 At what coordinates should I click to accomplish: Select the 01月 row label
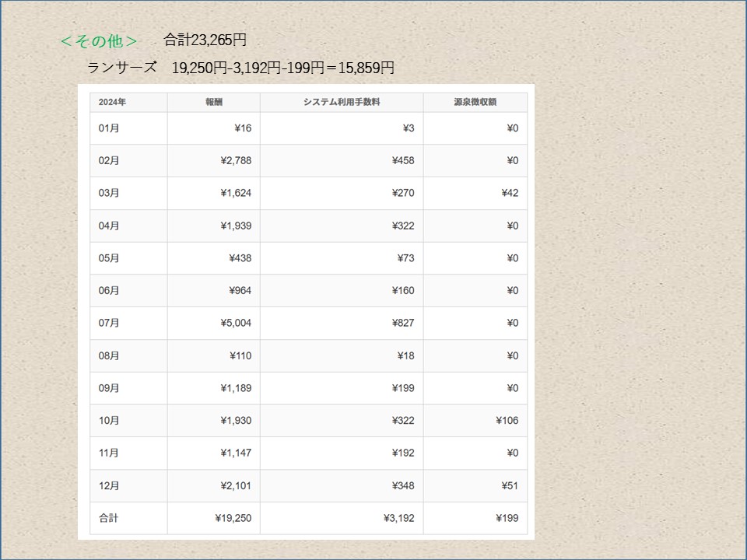[x=109, y=128]
